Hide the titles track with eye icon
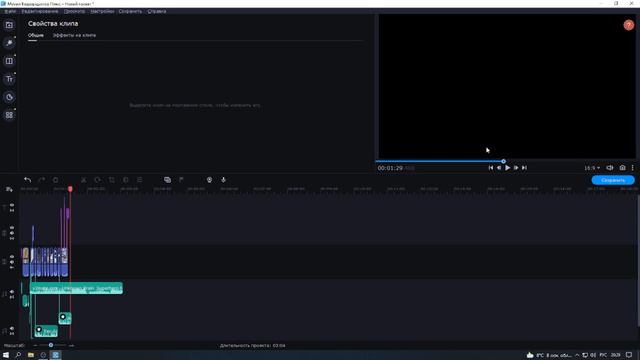The image size is (640, 360). (x=12, y=205)
